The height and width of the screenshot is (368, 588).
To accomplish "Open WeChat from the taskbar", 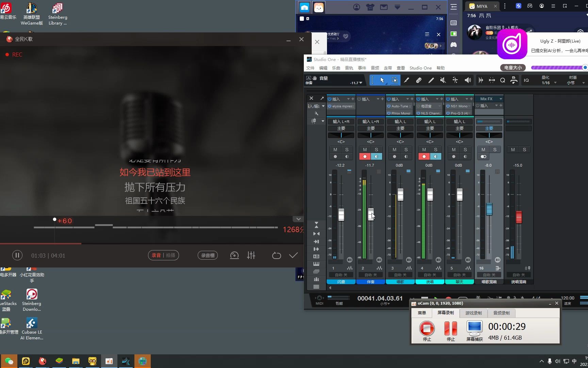I will 9,361.
